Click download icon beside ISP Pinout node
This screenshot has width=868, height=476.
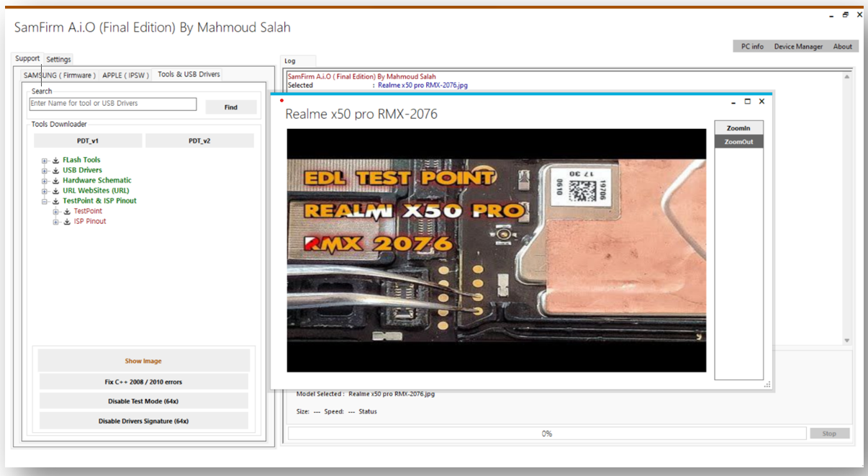[x=67, y=222]
